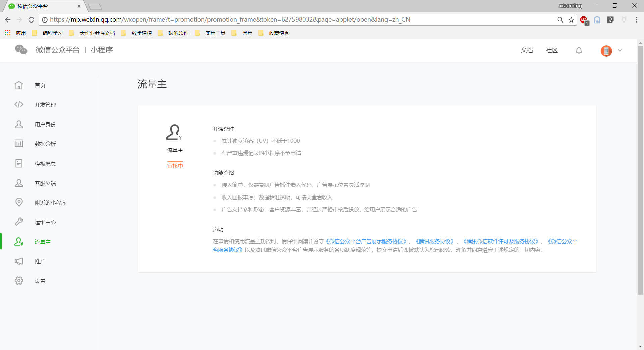This screenshot has width=644, height=350.
Task: Open the 文档 link in header
Action: pyautogui.click(x=527, y=50)
